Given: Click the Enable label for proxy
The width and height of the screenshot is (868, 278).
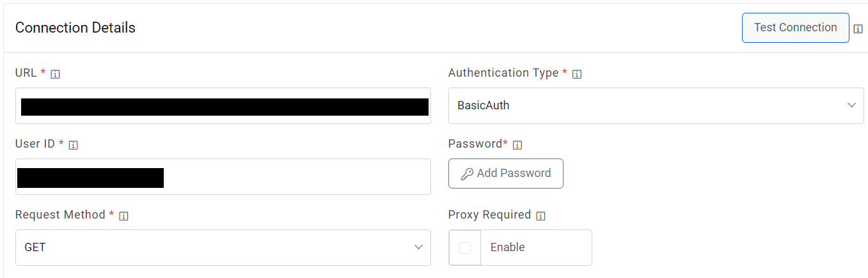Looking at the screenshot, I should click(x=507, y=247).
